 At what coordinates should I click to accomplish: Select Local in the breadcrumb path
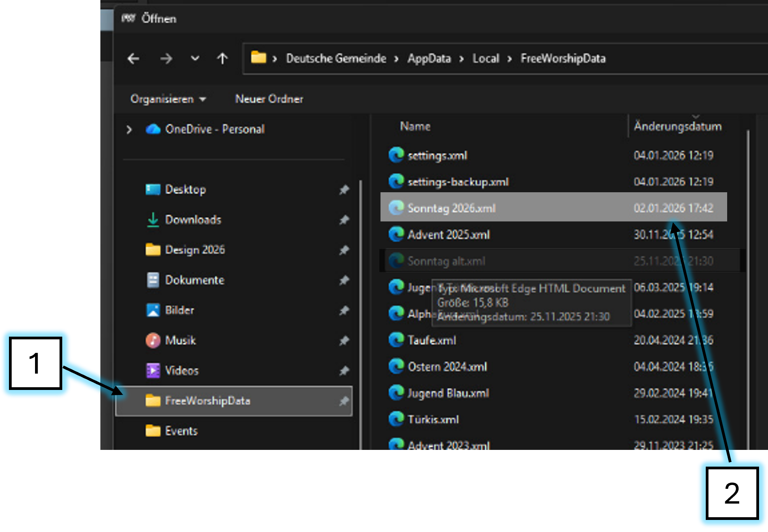486,58
